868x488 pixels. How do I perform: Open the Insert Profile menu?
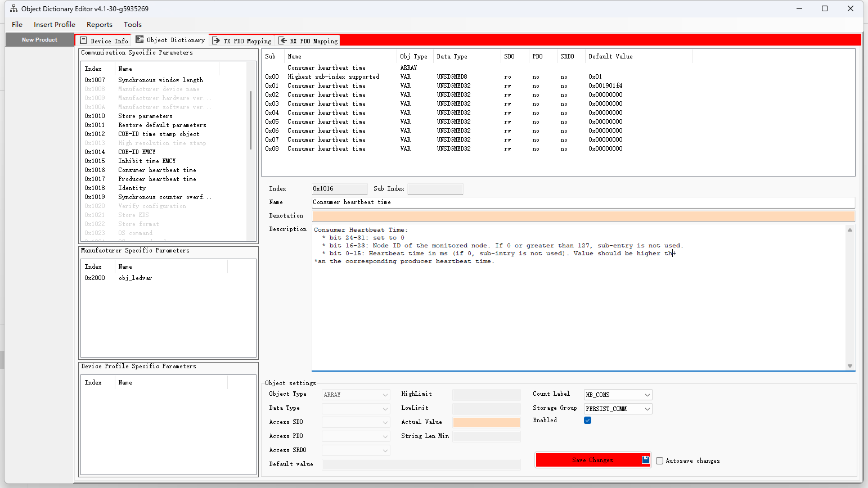(x=55, y=25)
